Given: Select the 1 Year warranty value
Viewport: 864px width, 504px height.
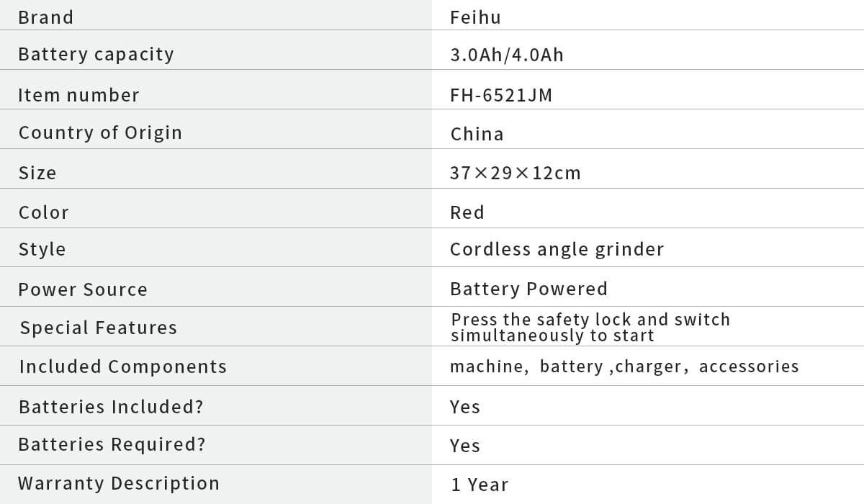Looking at the screenshot, I should (x=480, y=485).
